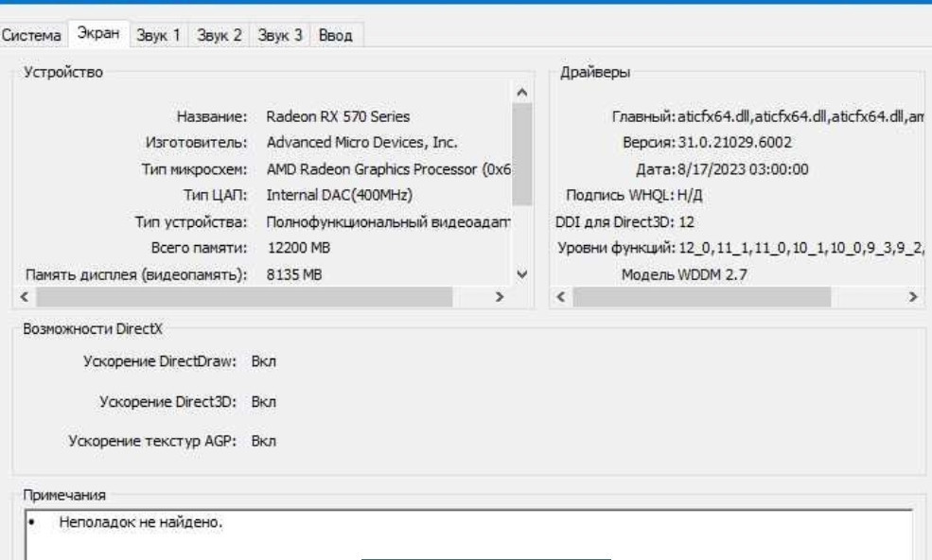The image size is (932, 560).
Task: Select the Экран tab
Action: (x=97, y=34)
